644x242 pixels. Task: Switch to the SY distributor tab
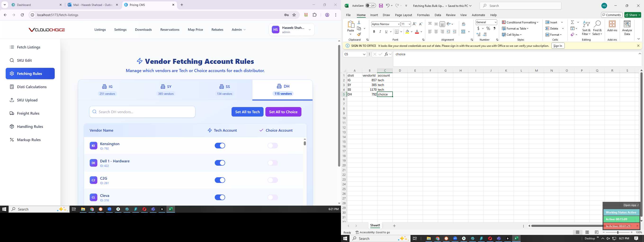coord(166,90)
